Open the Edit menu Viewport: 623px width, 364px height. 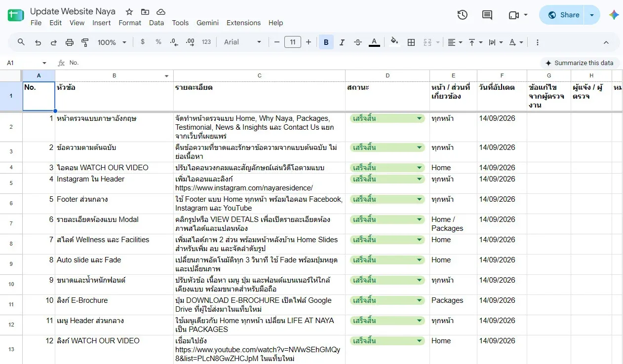56,23
